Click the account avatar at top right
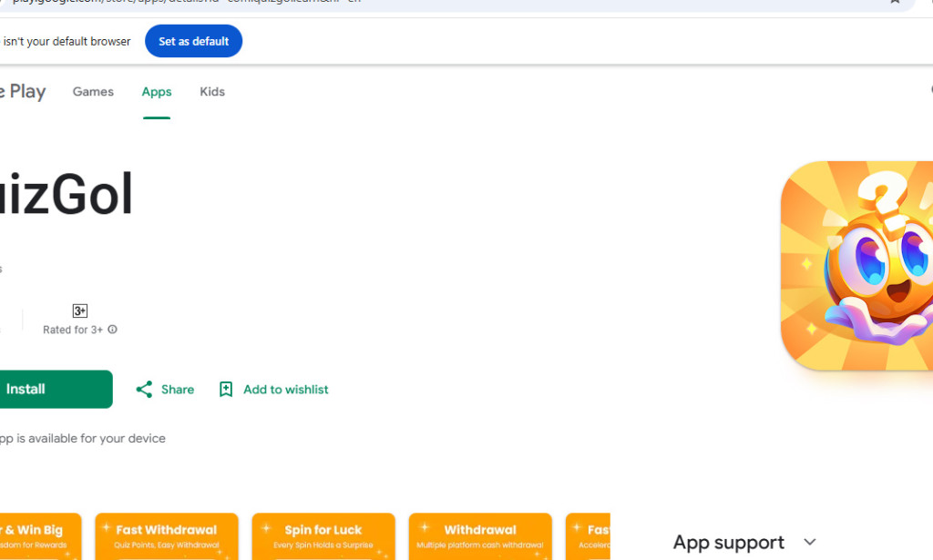Viewport: 933px width, 560px height. point(929,89)
